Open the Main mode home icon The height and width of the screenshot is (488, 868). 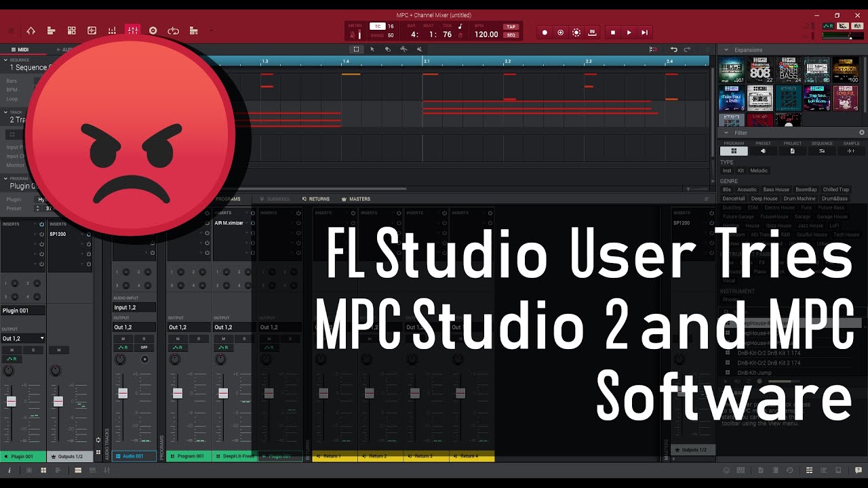tap(31, 31)
